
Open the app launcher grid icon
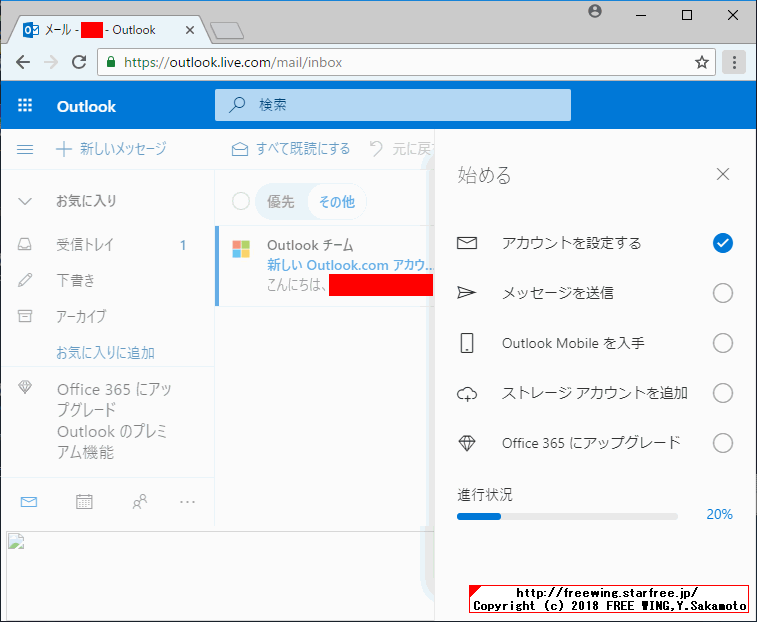(x=25, y=105)
